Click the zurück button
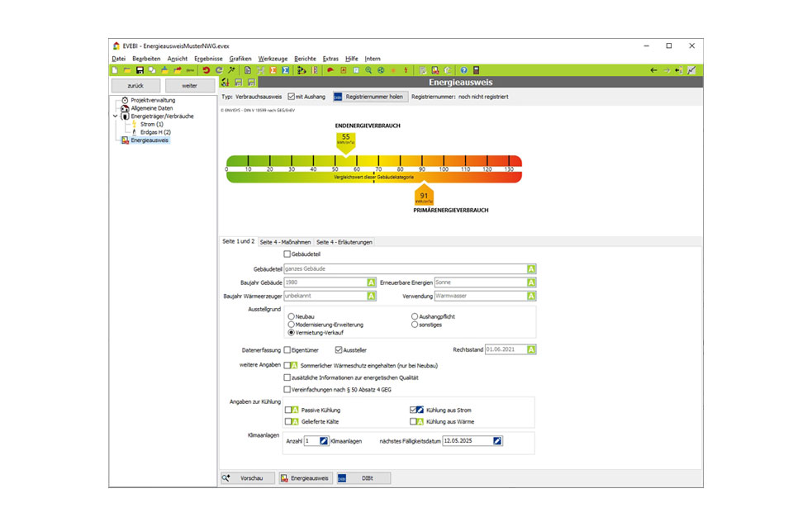 click(x=135, y=85)
